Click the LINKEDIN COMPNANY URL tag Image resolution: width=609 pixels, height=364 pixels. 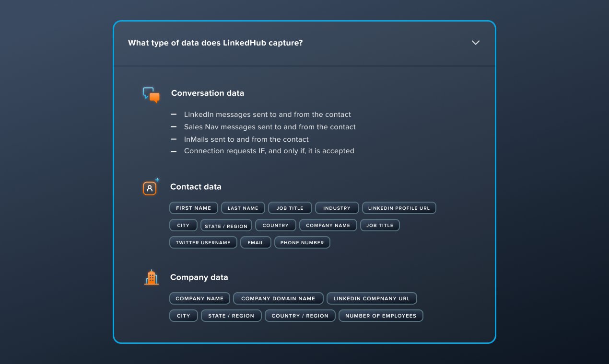coord(372,298)
